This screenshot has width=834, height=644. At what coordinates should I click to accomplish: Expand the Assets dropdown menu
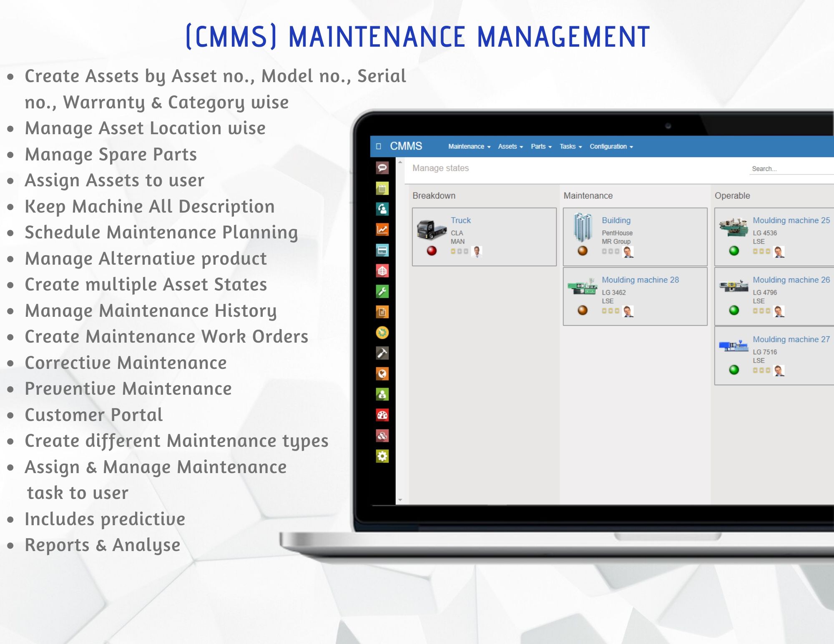(x=510, y=146)
